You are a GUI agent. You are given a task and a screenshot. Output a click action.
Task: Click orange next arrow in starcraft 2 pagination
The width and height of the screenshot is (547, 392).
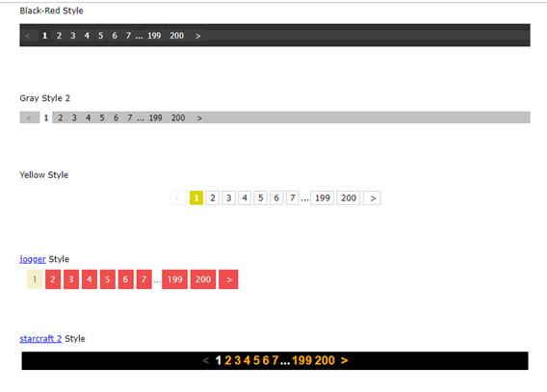[x=344, y=360]
